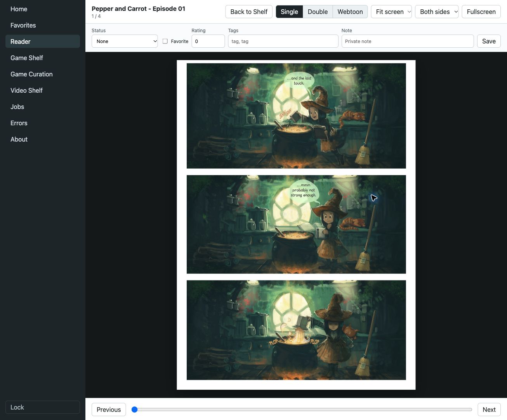Go to the Previous page
This screenshot has width=507, height=420.
[109, 410]
